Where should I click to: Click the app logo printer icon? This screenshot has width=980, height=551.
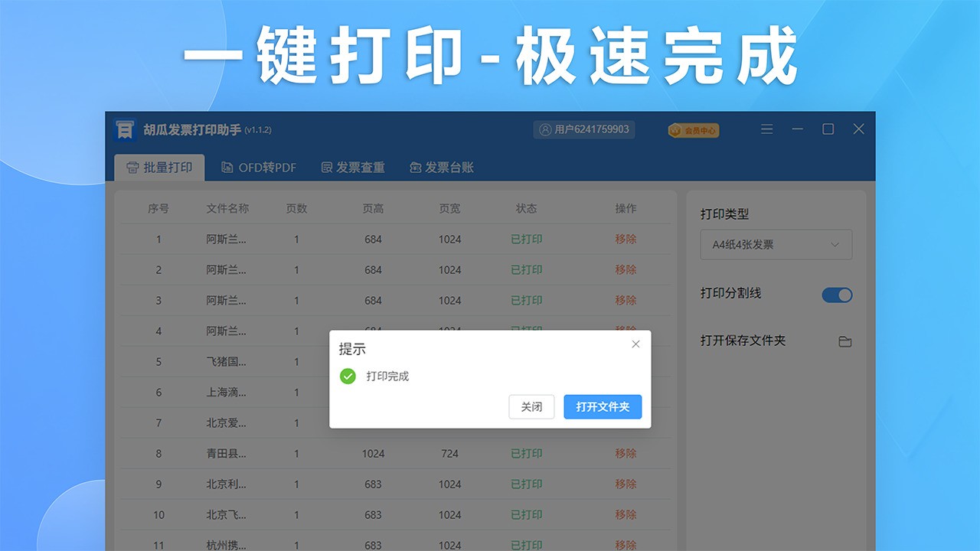tap(123, 129)
